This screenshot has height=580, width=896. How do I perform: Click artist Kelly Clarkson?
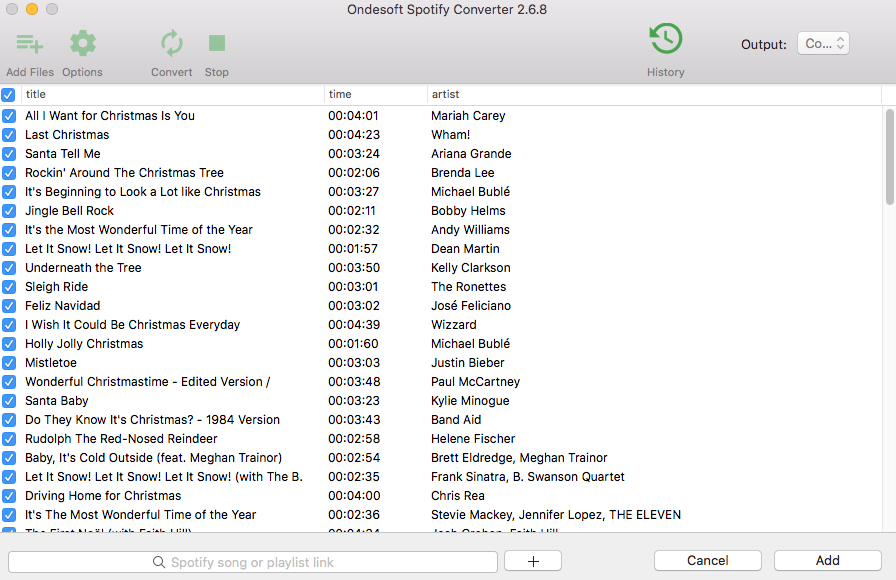[470, 267]
